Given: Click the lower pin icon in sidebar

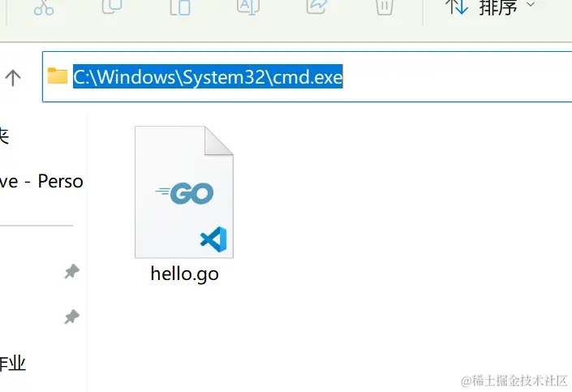Looking at the screenshot, I should tap(72, 317).
